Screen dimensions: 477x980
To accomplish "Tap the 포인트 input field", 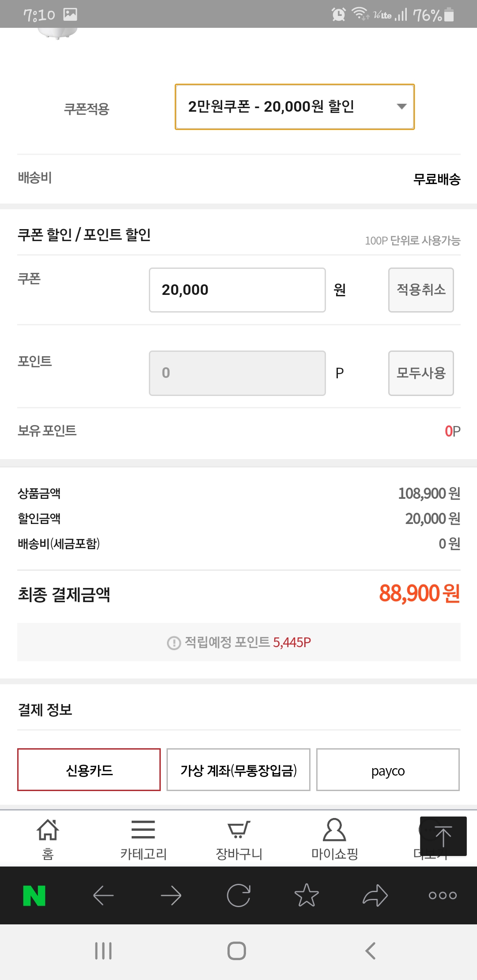I will 237,373.
